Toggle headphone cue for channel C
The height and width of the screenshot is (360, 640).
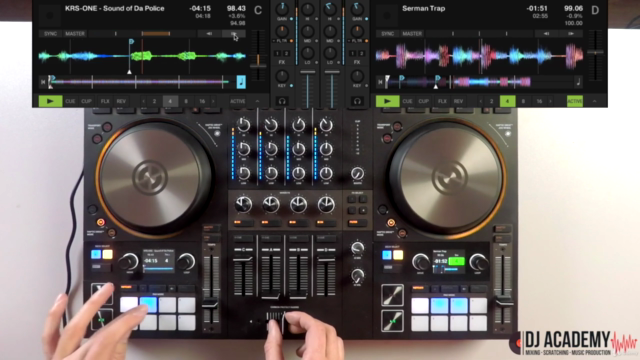[282, 101]
